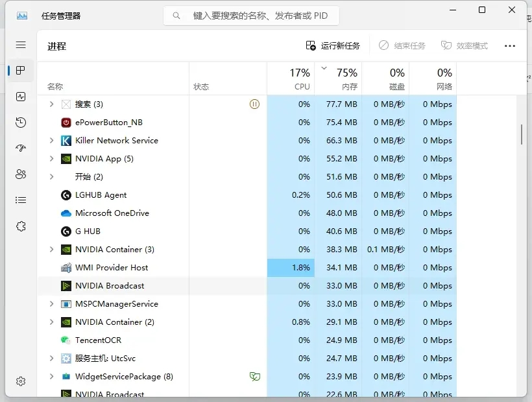The height and width of the screenshot is (402, 532).
Task: Click the ePowerButton_NB process icon
Action: [66, 123]
